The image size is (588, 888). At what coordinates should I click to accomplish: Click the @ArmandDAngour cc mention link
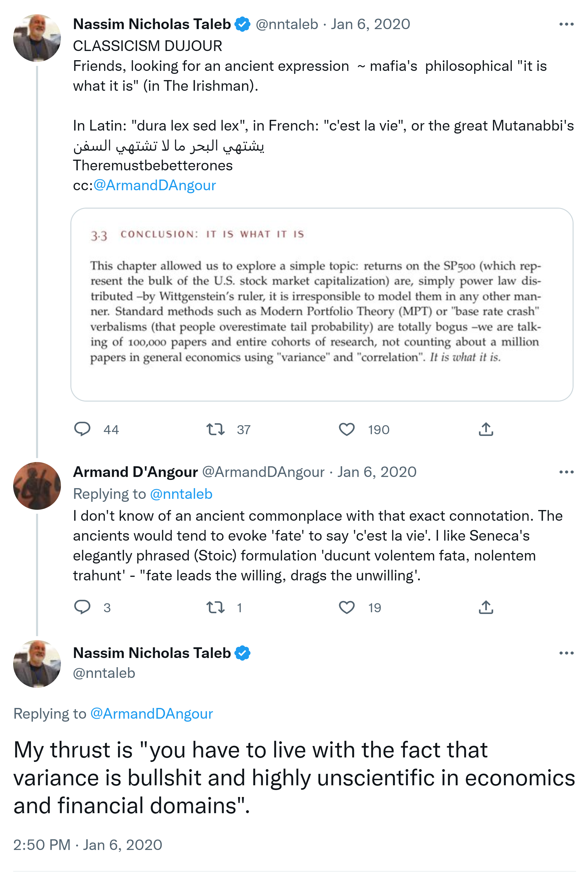(x=154, y=185)
